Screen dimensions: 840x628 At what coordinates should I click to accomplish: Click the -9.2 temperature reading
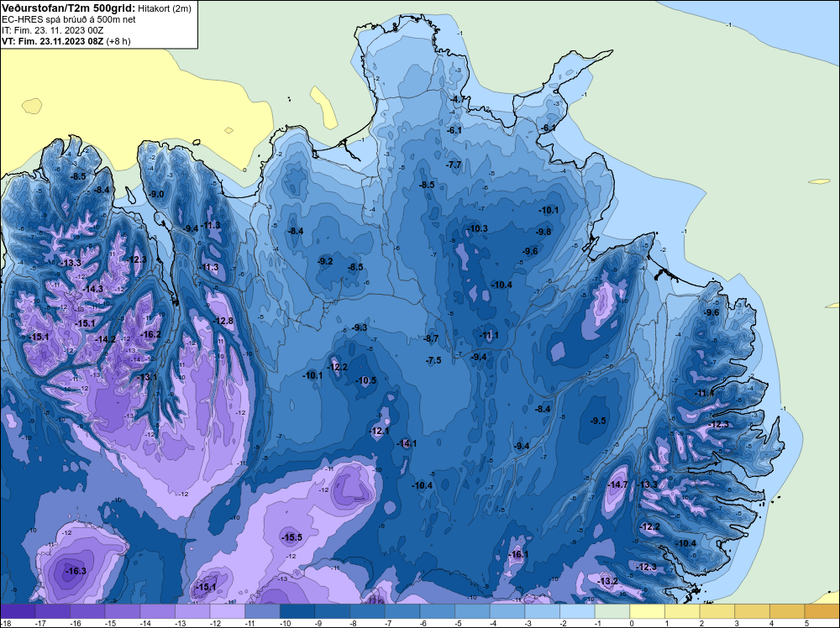(x=325, y=261)
